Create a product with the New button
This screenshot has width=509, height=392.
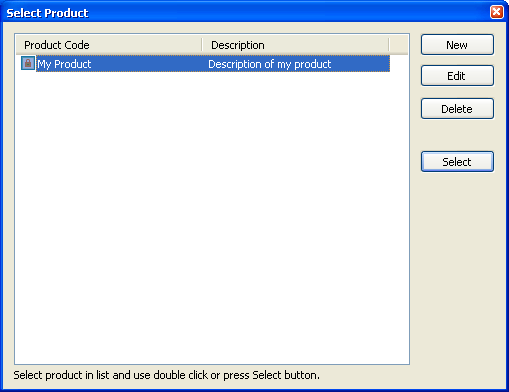[457, 45]
